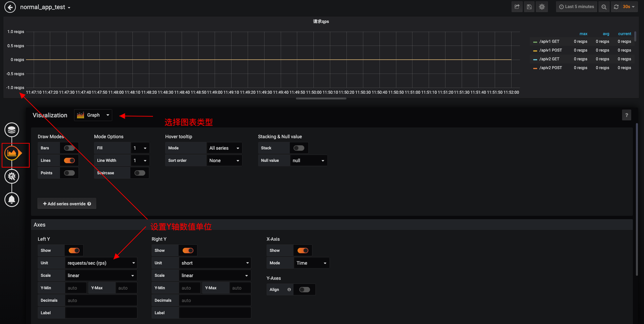Click Left Y Decimals input field
Viewport: 644px width, 324px height.
pyautogui.click(x=101, y=300)
